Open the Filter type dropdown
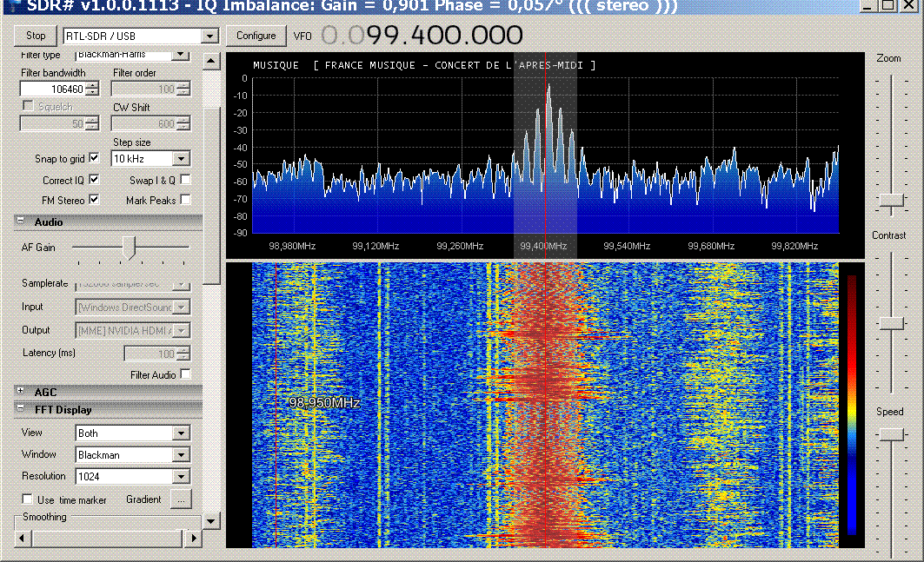 (181, 55)
